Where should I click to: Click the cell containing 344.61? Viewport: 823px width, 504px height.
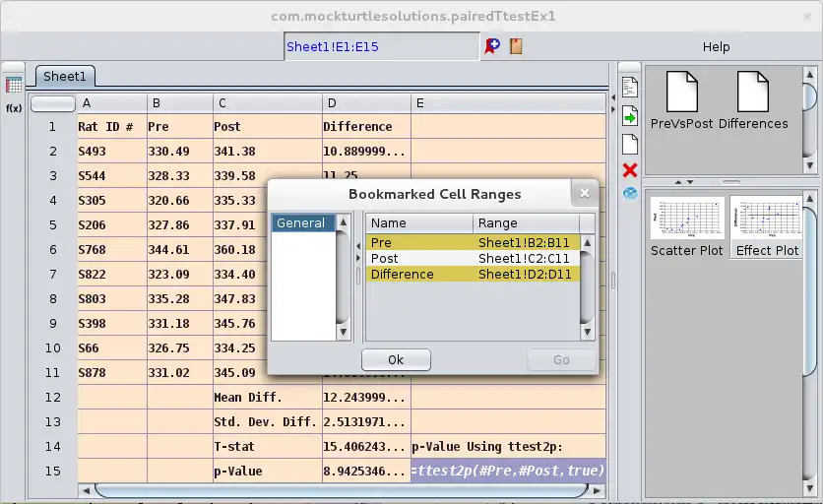[179, 249]
